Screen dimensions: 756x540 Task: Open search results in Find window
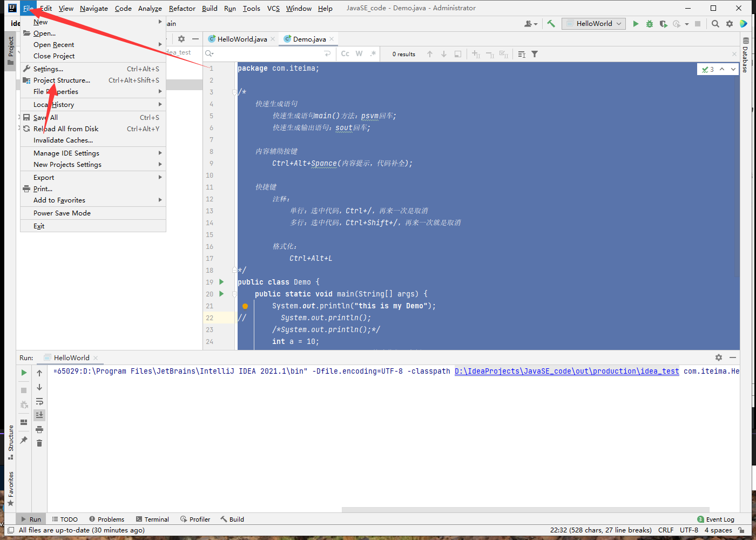pyautogui.click(x=458, y=54)
